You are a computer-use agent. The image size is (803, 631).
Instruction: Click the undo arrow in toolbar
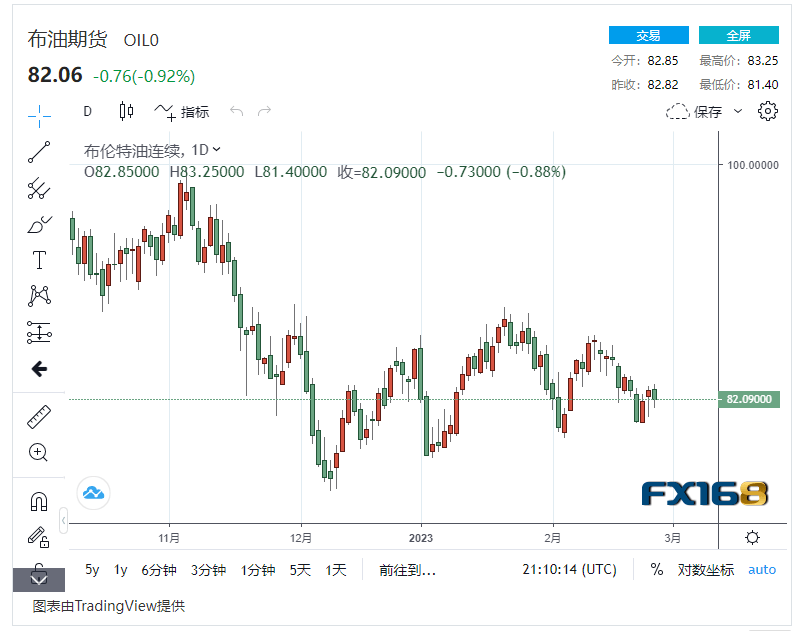click(x=237, y=112)
